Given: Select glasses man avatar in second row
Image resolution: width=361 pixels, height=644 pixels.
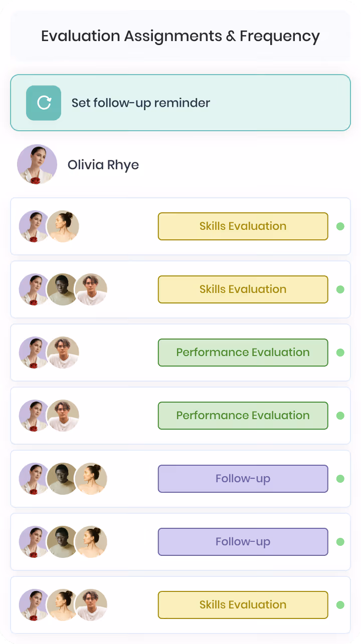Looking at the screenshot, I should click(x=63, y=289).
